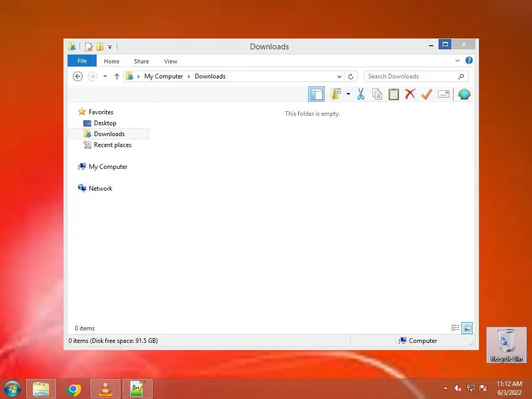Select My Computer in the navigation pane

[x=108, y=167]
